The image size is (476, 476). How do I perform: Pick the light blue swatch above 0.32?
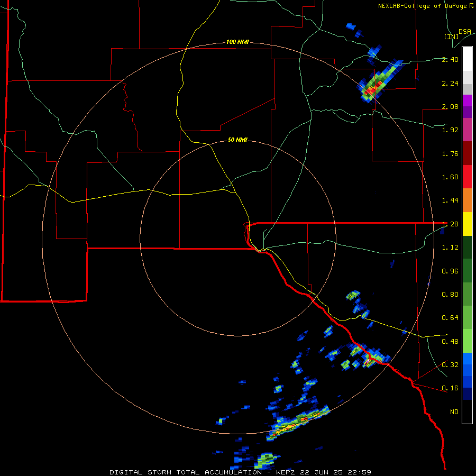click(x=467, y=359)
